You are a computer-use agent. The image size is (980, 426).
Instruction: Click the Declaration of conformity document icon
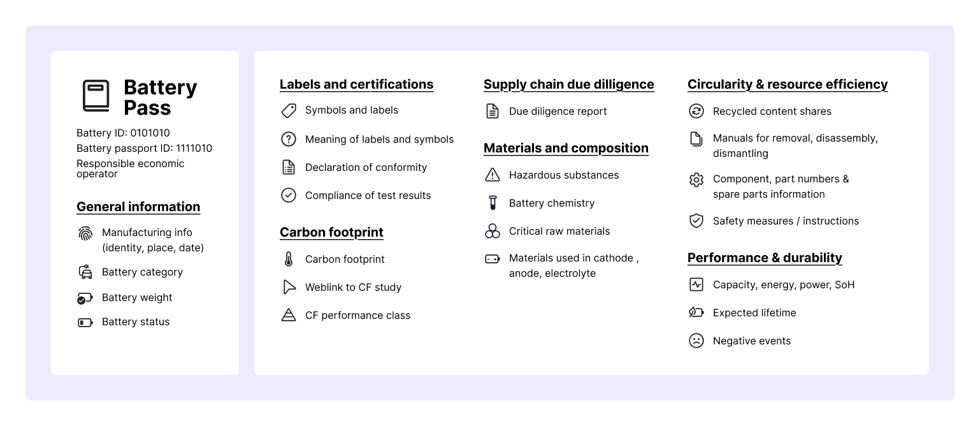[x=289, y=167]
